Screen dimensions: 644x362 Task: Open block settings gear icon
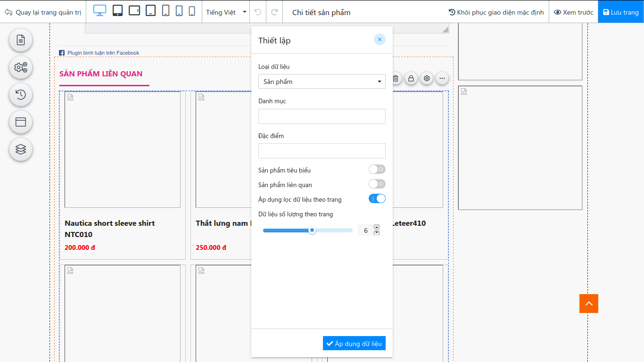(x=427, y=78)
